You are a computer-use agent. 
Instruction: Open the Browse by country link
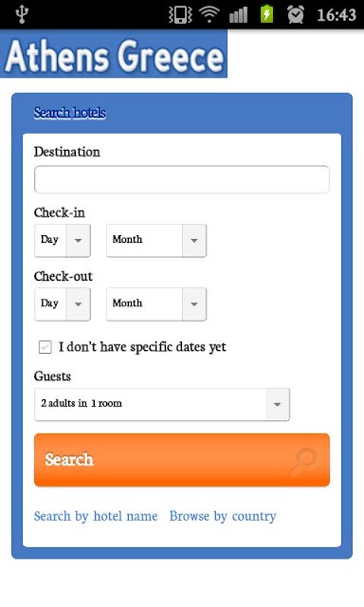223,516
